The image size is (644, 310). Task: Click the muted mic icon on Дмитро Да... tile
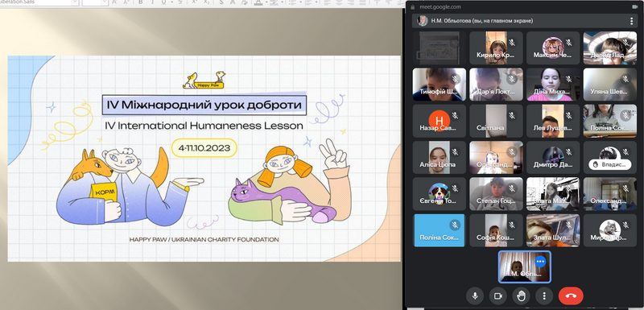point(569,152)
